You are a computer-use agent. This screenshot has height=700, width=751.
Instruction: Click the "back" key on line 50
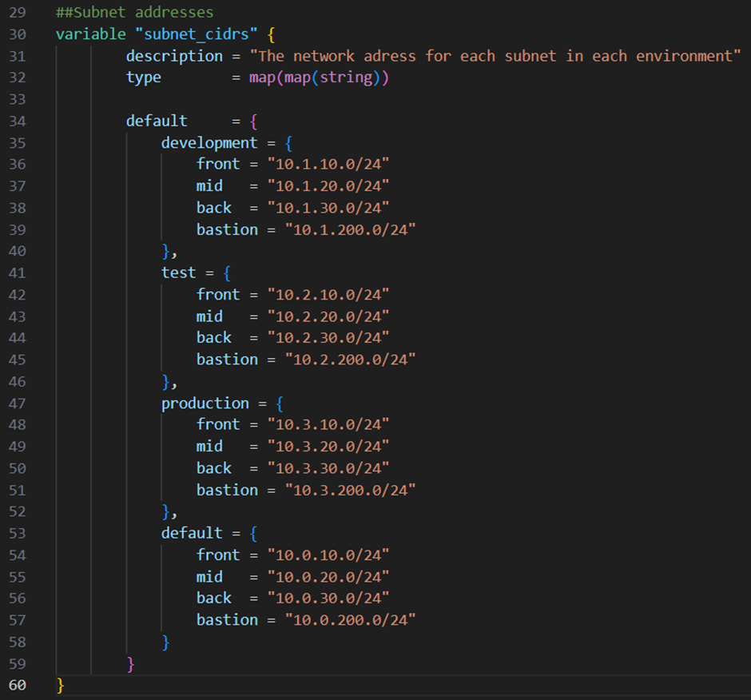[213, 468]
